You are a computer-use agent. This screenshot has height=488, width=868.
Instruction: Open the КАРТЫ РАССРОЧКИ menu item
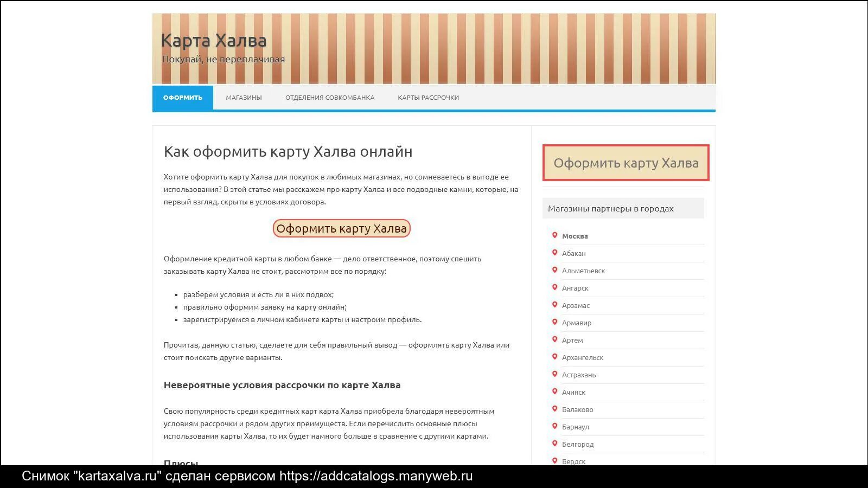pos(428,98)
